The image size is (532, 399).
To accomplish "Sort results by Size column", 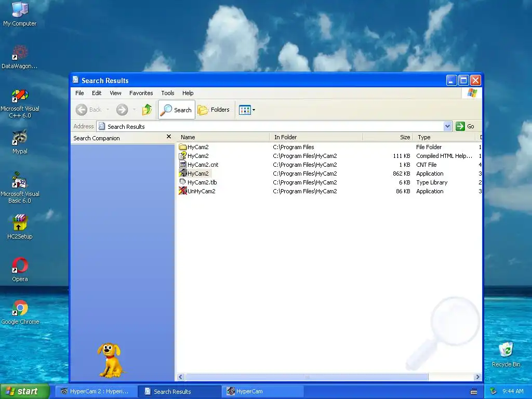I will 388,137.
